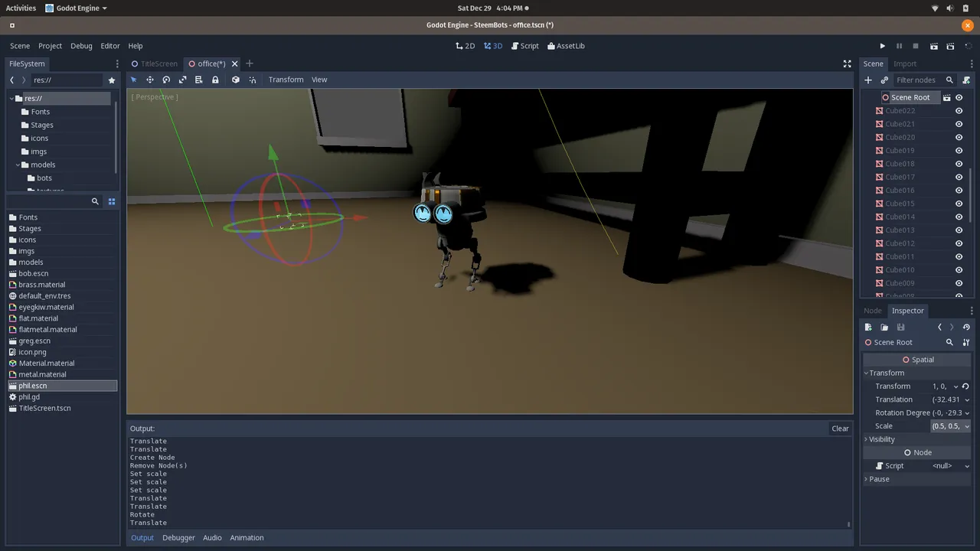Activate the Move mode tool
Viewport: 980px width, 551px height.
tap(150, 80)
